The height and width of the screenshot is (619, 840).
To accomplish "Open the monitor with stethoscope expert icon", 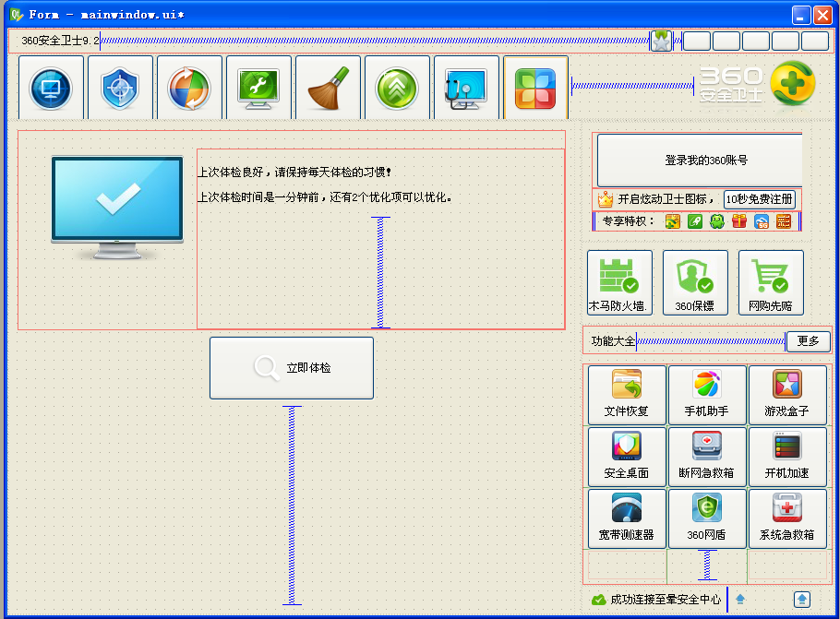I will (466, 88).
